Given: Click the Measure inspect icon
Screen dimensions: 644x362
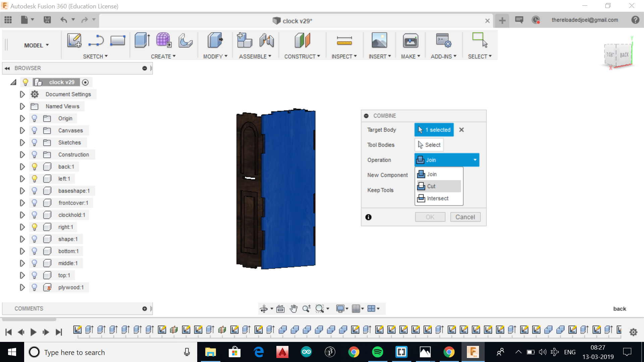Looking at the screenshot, I should (344, 41).
